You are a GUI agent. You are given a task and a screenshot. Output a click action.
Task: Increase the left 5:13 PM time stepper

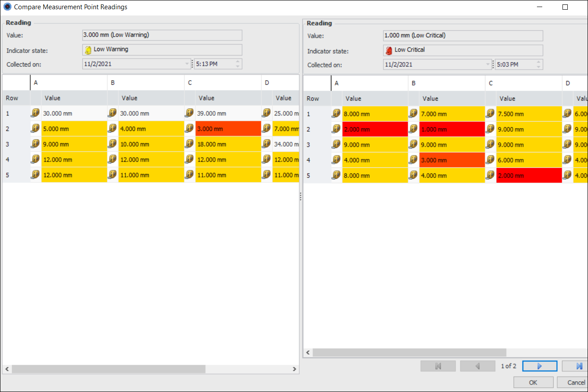coord(238,62)
